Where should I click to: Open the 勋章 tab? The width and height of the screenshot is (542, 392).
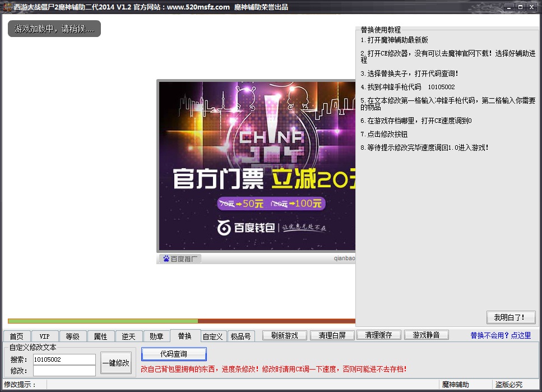click(156, 336)
